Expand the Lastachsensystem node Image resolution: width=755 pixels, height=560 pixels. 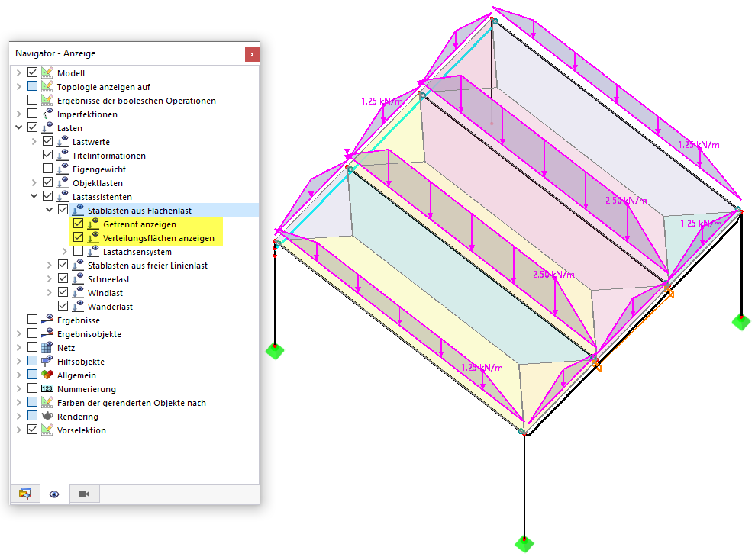[x=65, y=251]
